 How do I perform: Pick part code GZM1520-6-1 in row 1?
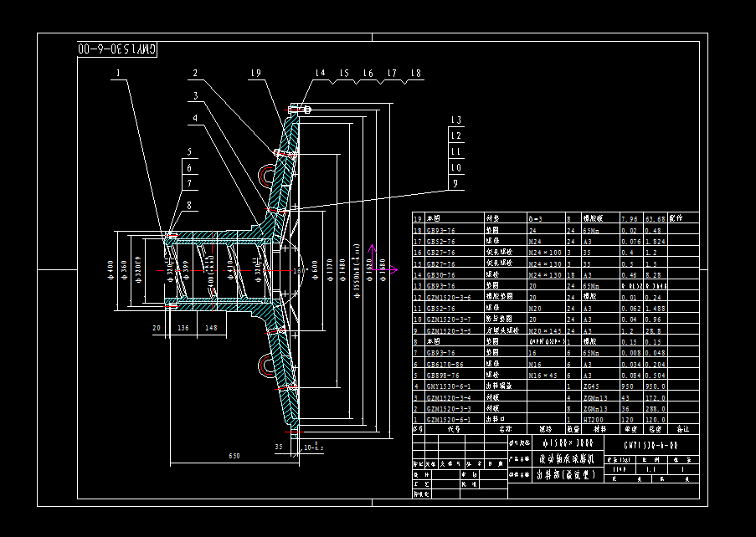(449, 420)
